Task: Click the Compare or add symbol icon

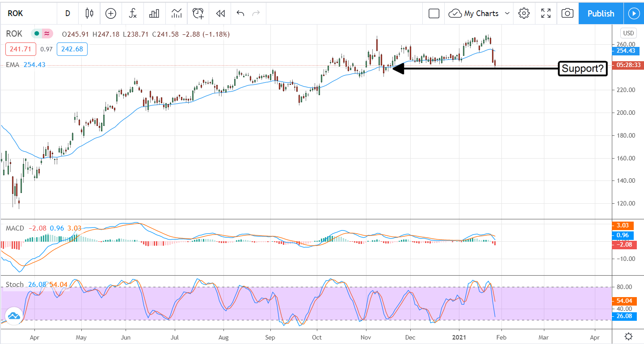Action: 111,13
